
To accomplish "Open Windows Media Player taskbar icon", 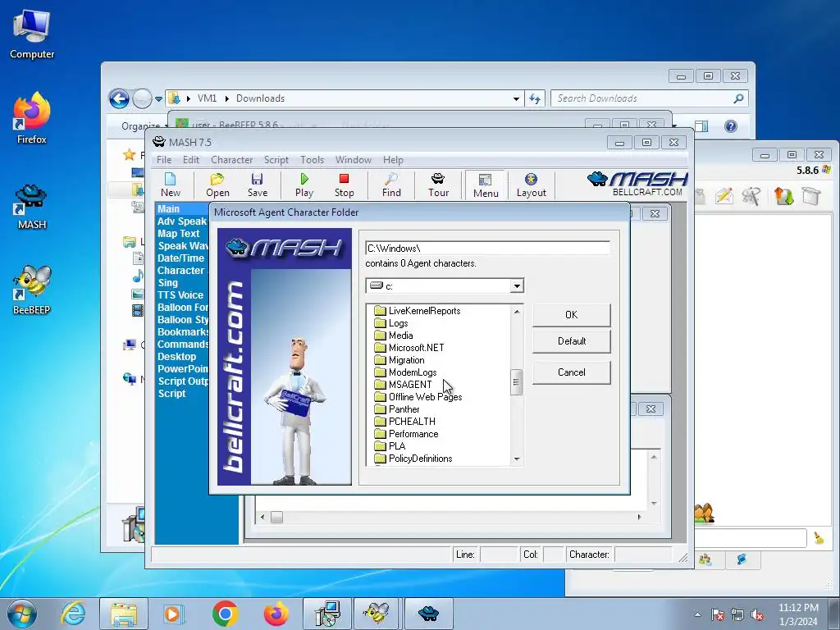I will [174, 614].
